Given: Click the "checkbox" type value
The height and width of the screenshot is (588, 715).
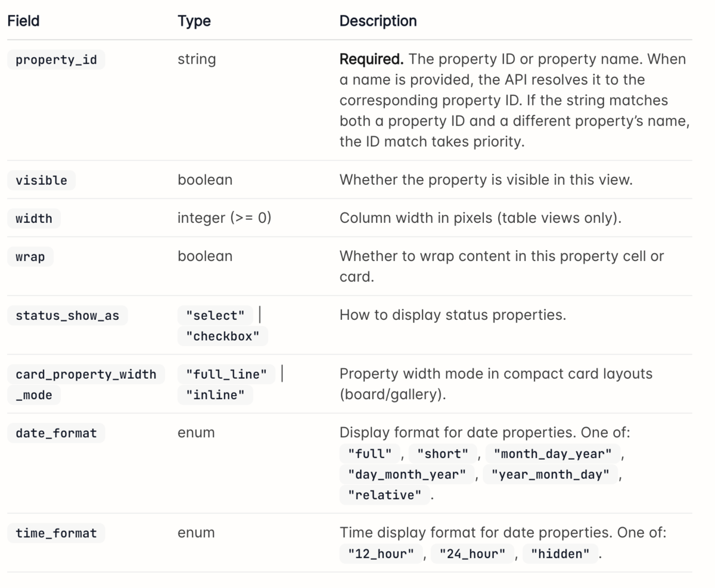Looking at the screenshot, I should tap(223, 336).
